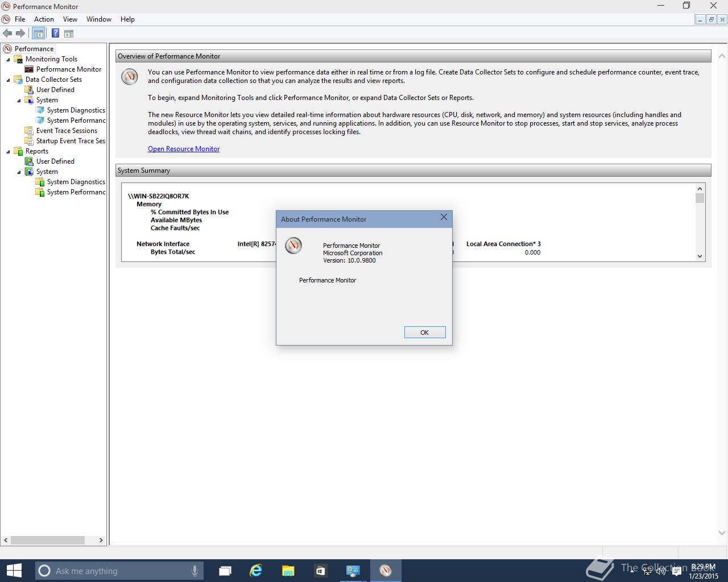Open the Window menu

point(99,19)
